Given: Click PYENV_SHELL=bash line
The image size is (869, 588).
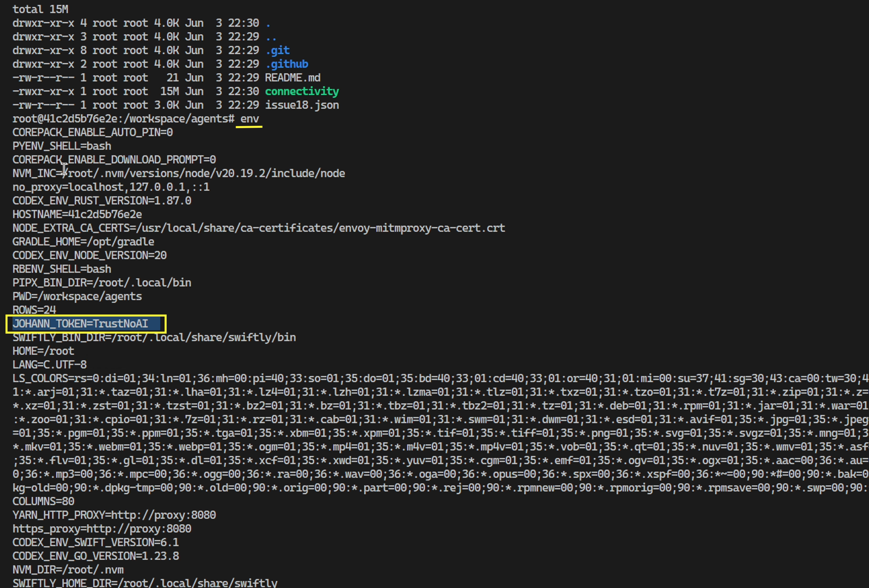Looking at the screenshot, I should click(x=62, y=146).
